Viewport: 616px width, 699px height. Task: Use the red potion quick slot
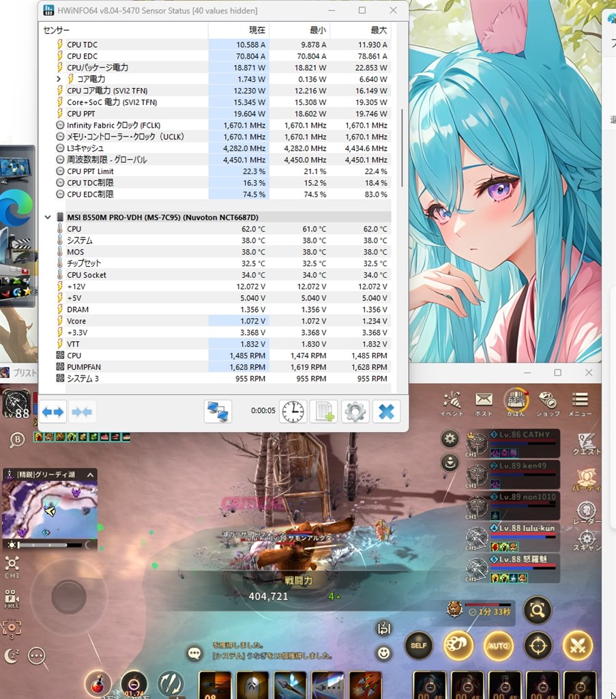tap(98, 683)
